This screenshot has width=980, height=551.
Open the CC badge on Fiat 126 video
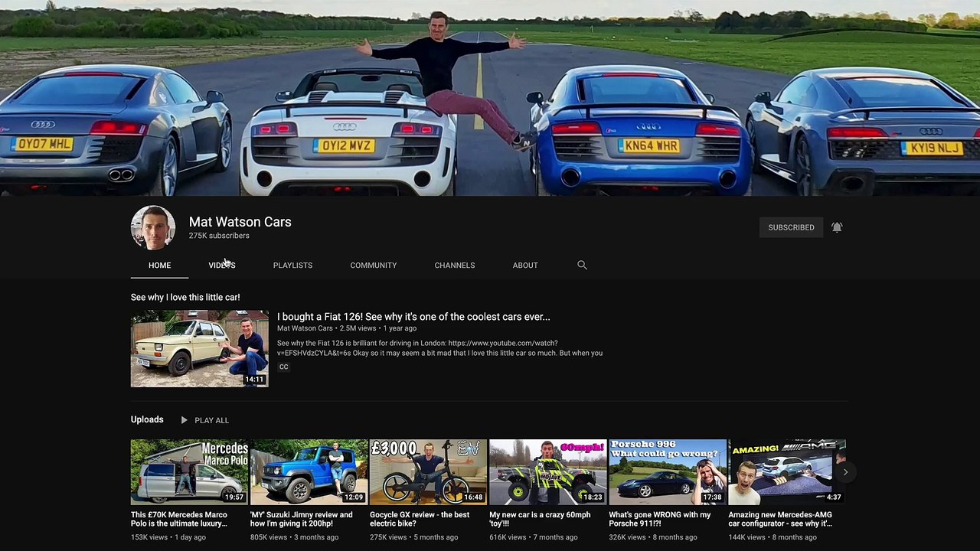(x=283, y=367)
